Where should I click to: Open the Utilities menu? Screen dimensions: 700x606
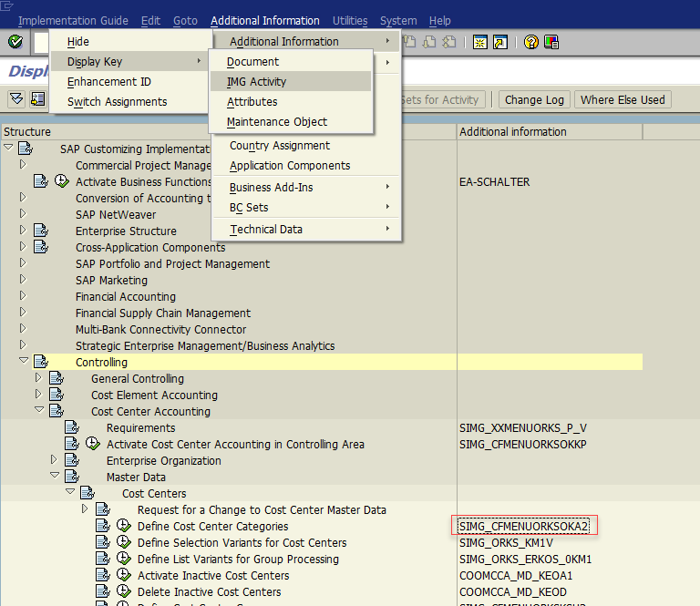coord(350,21)
